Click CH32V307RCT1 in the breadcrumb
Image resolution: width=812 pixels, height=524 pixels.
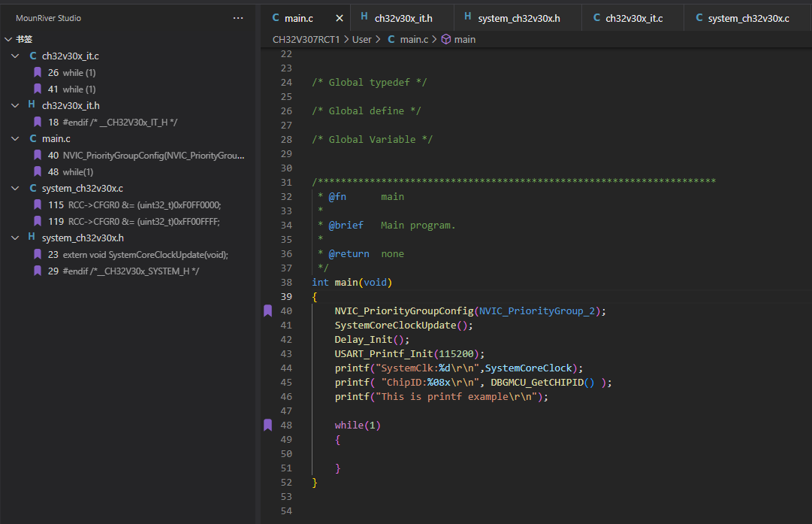tap(306, 39)
